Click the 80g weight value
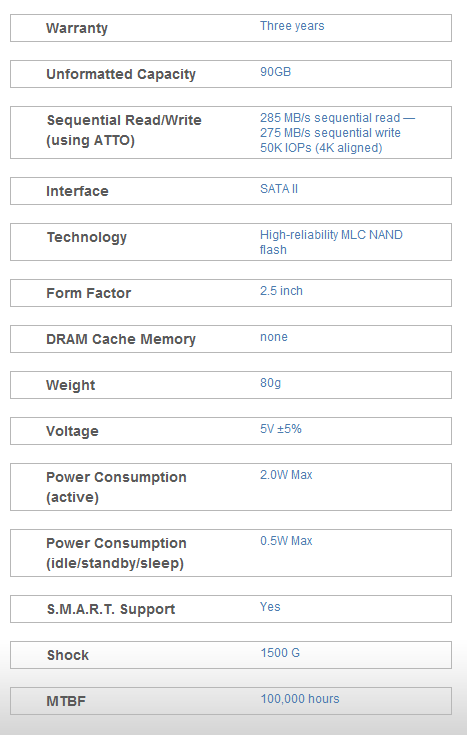 [x=271, y=383]
